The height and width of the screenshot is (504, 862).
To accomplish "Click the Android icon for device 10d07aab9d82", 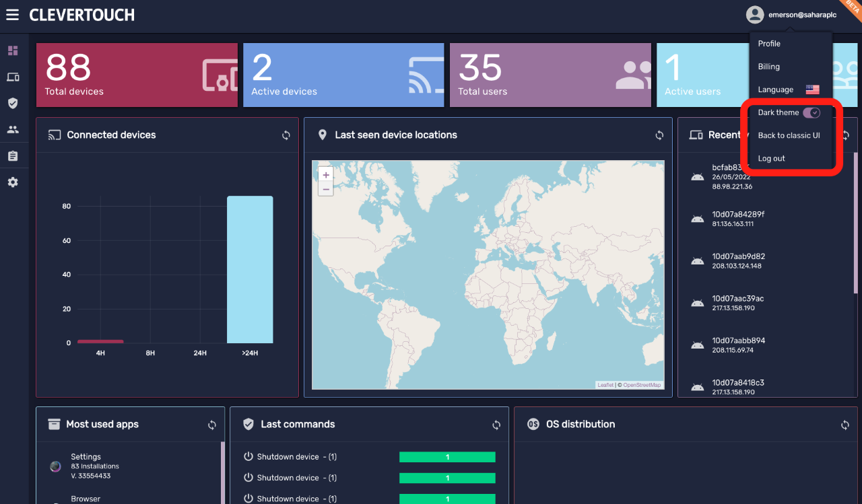I will [x=698, y=261].
